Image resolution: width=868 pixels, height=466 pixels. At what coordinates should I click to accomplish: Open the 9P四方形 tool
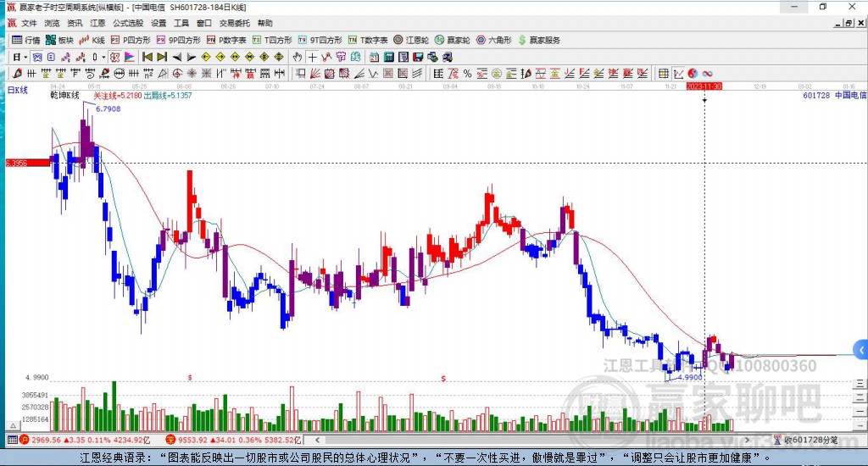click(x=178, y=40)
